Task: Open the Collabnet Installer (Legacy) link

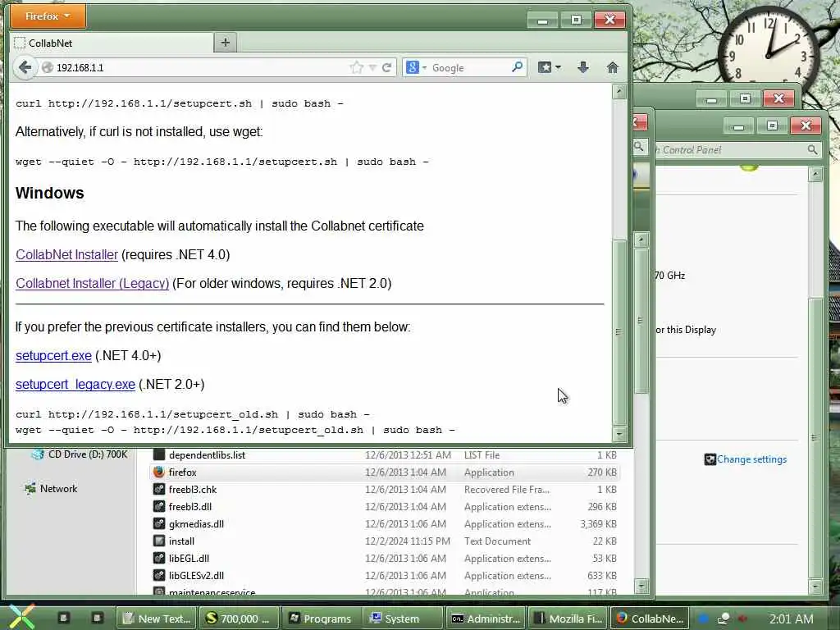Action: coord(92,283)
